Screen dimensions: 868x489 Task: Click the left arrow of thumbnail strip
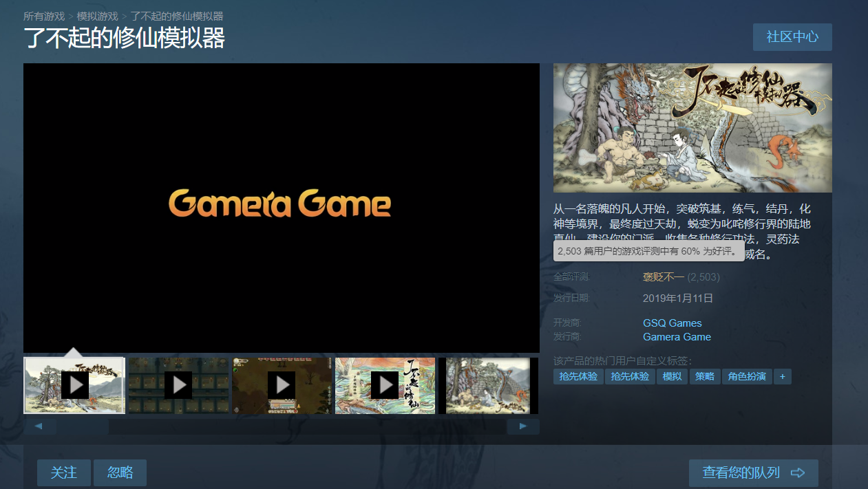pos(40,426)
